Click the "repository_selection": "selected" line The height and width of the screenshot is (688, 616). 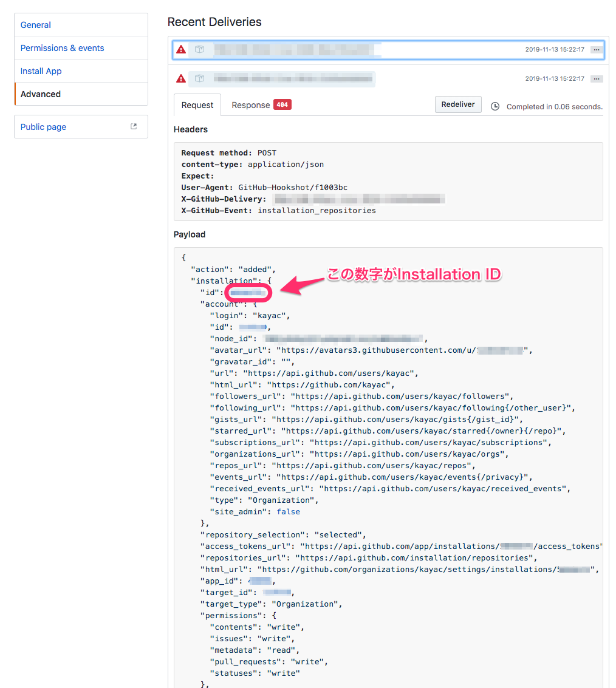[283, 535]
